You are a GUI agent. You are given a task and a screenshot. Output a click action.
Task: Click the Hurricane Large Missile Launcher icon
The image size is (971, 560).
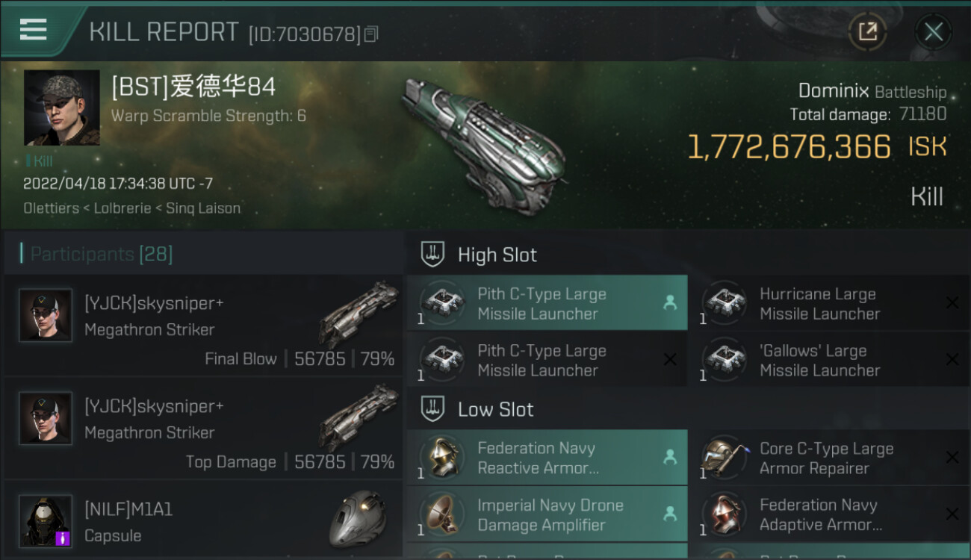(x=725, y=302)
